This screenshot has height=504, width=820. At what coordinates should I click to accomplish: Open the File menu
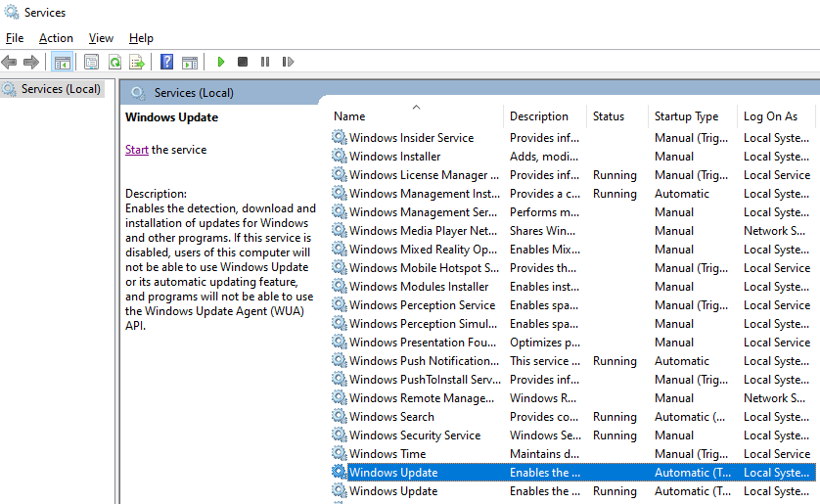15,38
